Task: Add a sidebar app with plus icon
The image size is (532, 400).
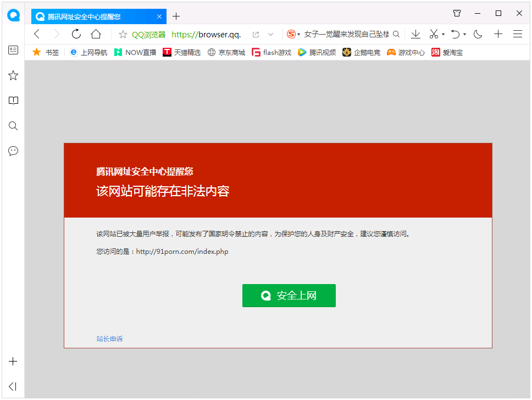Action: [13, 362]
